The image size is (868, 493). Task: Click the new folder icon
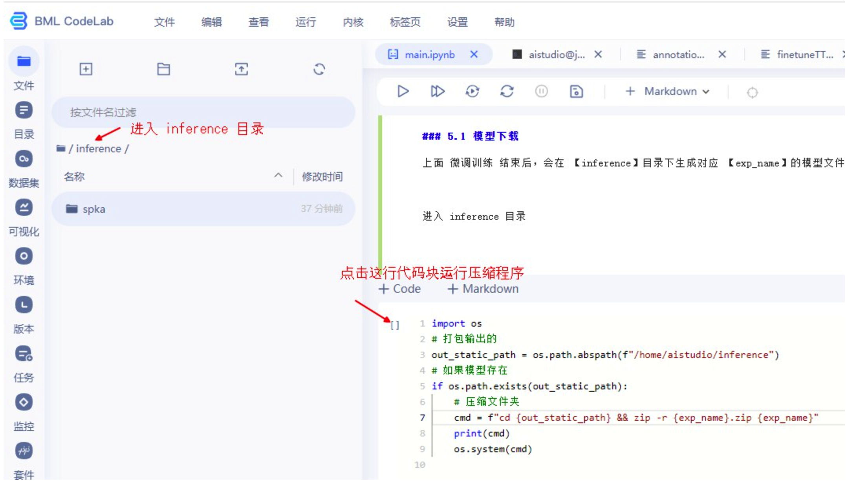tap(163, 69)
